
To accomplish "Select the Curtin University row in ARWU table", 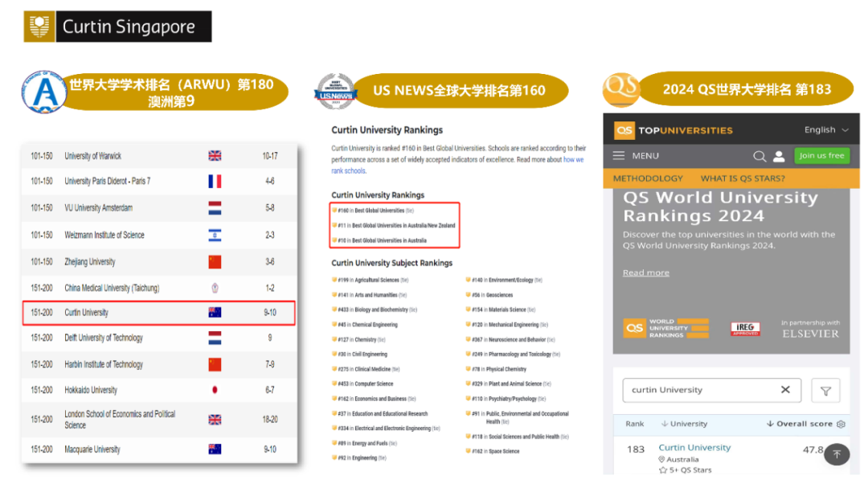I will (158, 313).
